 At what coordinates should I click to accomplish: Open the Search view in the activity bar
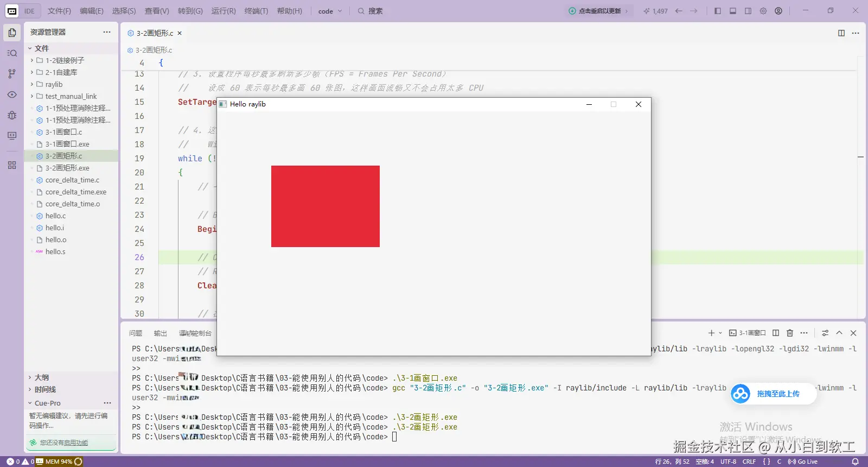point(12,53)
